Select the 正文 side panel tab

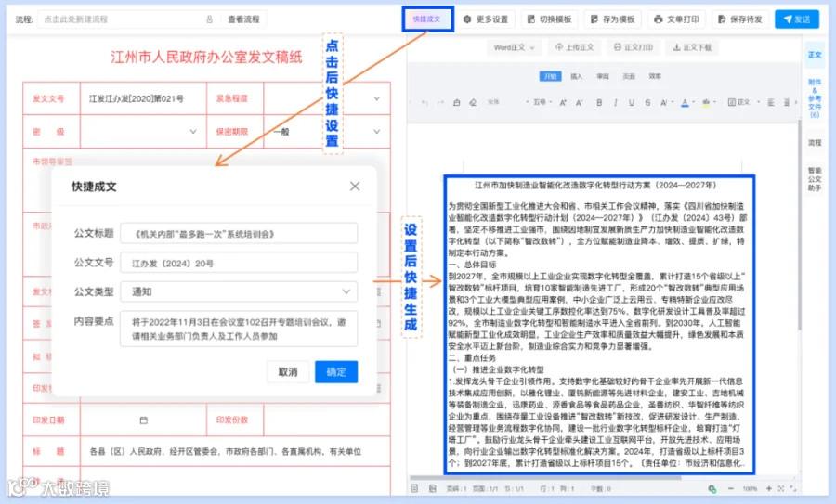814,55
